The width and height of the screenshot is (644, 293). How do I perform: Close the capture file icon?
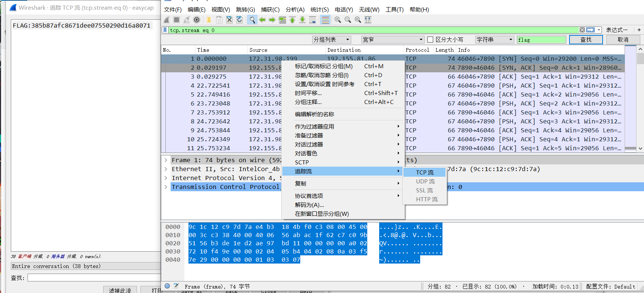[229, 20]
